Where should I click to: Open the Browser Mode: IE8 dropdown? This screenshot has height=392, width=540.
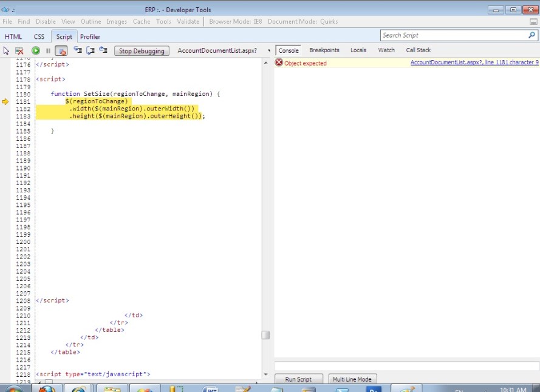(236, 21)
